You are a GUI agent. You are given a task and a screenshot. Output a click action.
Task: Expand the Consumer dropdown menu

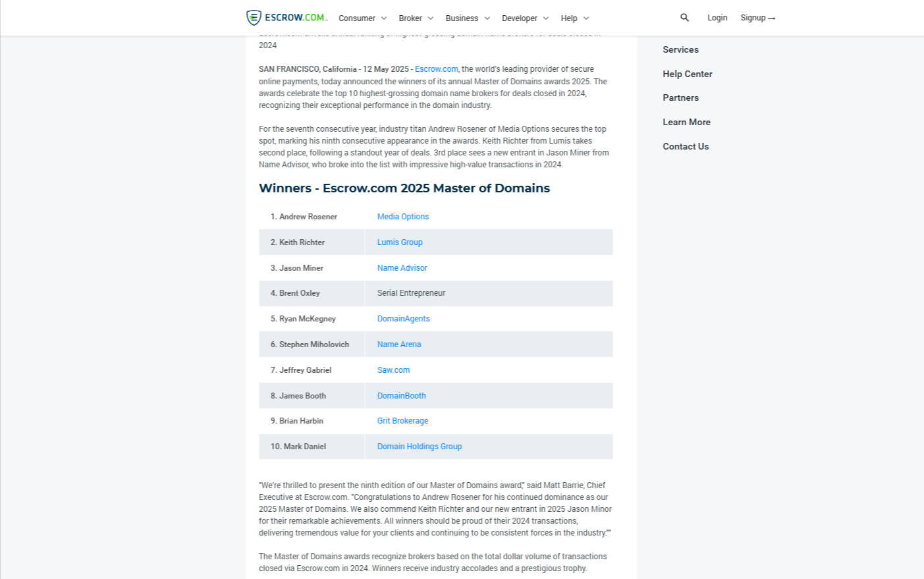pyautogui.click(x=363, y=18)
